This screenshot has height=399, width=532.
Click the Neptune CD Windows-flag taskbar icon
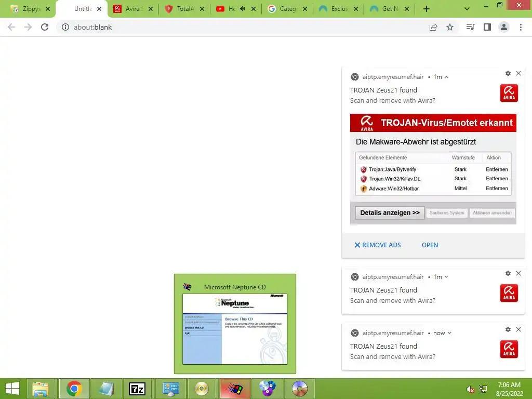pyautogui.click(x=235, y=389)
